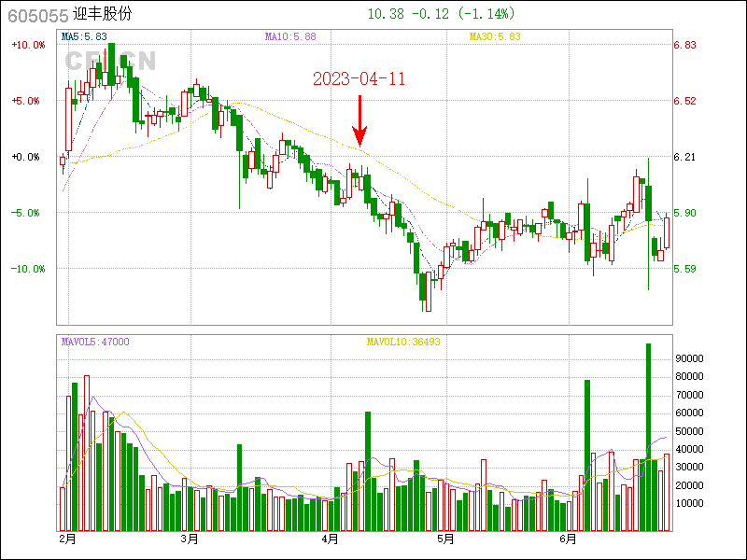Click the 2月 label on time axis

66,539
